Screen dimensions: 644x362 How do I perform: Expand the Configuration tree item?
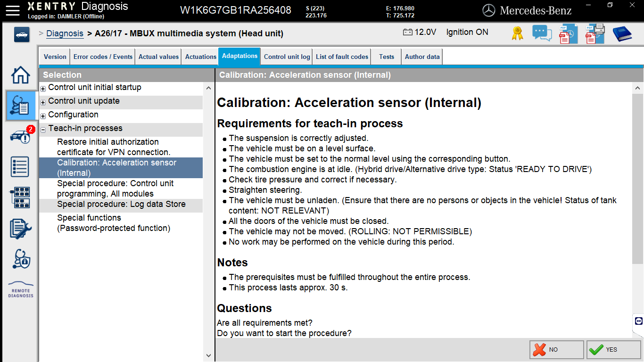(x=42, y=115)
